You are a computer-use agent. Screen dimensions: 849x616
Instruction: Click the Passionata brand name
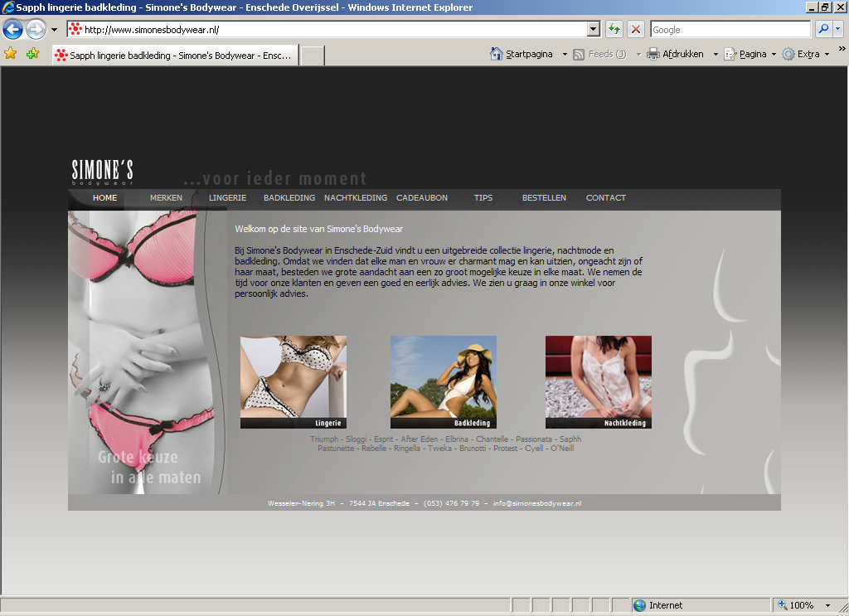[x=534, y=439]
